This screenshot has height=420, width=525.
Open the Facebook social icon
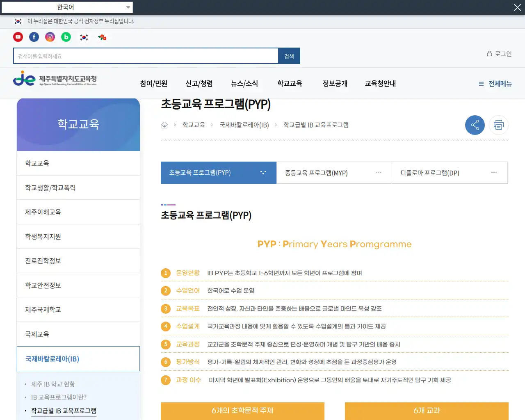(x=34, y=37)
